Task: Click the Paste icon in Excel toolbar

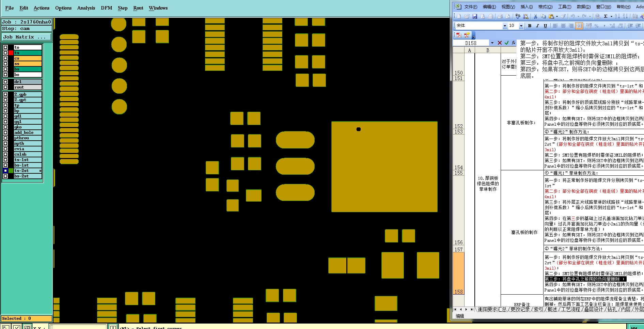Action: pos(551,16)
